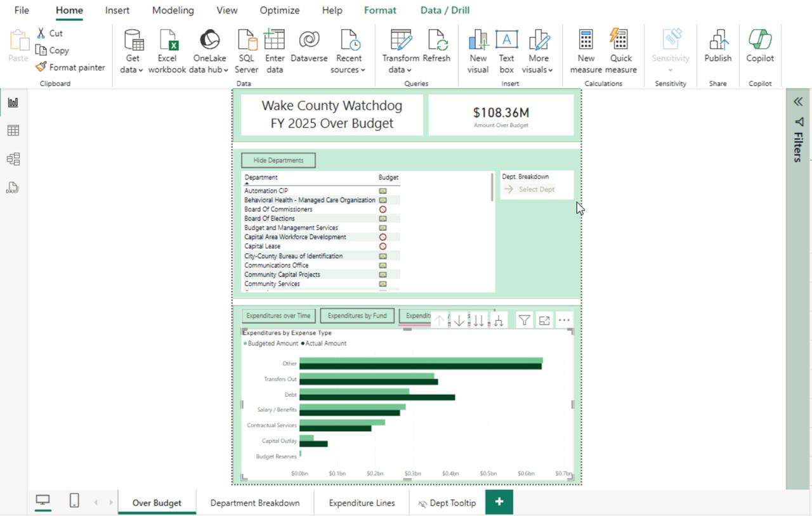Open the chart's filter icon
This screenshot has width=812, height=516.
[524, 321]
